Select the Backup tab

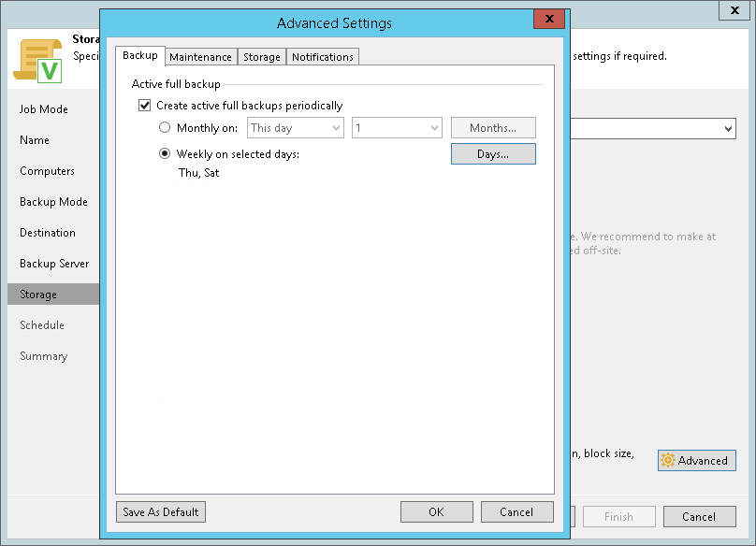click(140, 56)
